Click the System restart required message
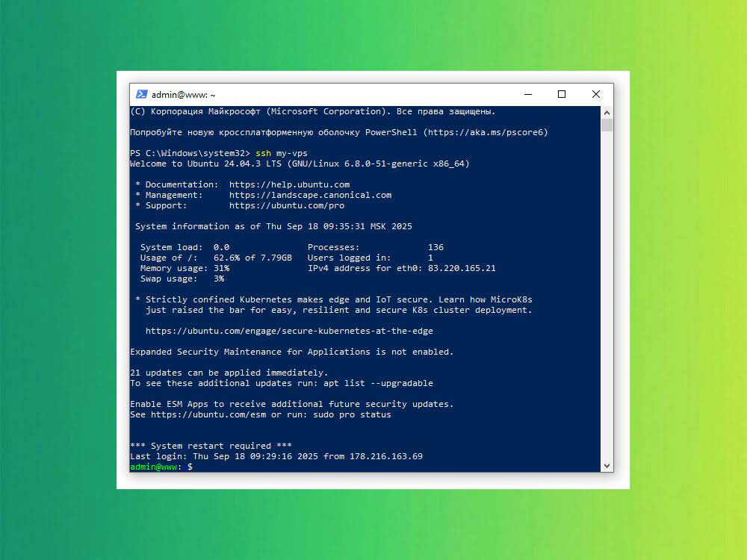This screenshot has width=747, height=560. (211, 447)
